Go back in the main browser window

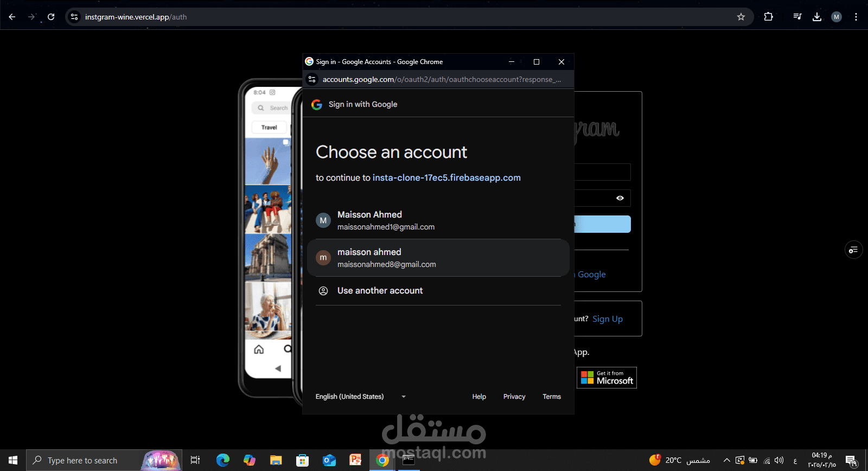[x=12, y=17]
